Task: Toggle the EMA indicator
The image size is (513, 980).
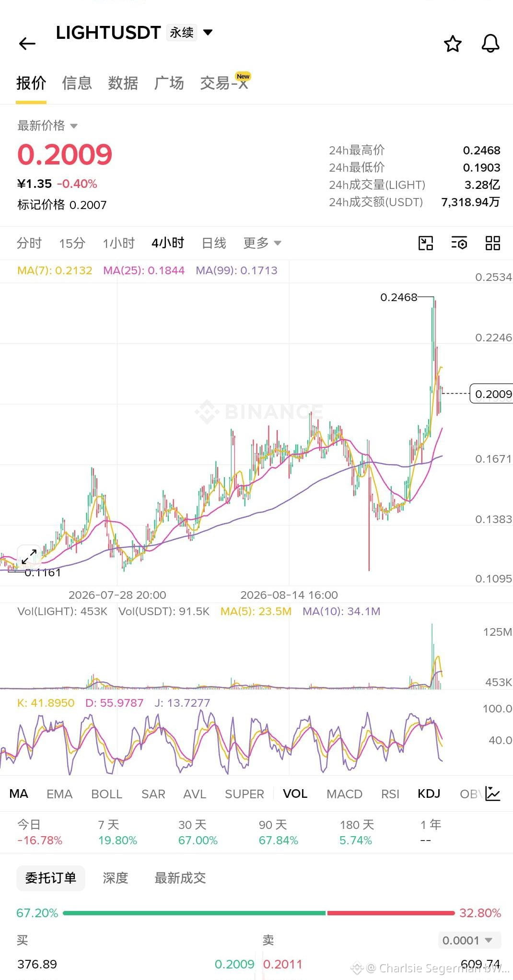Action: (59, 794)
